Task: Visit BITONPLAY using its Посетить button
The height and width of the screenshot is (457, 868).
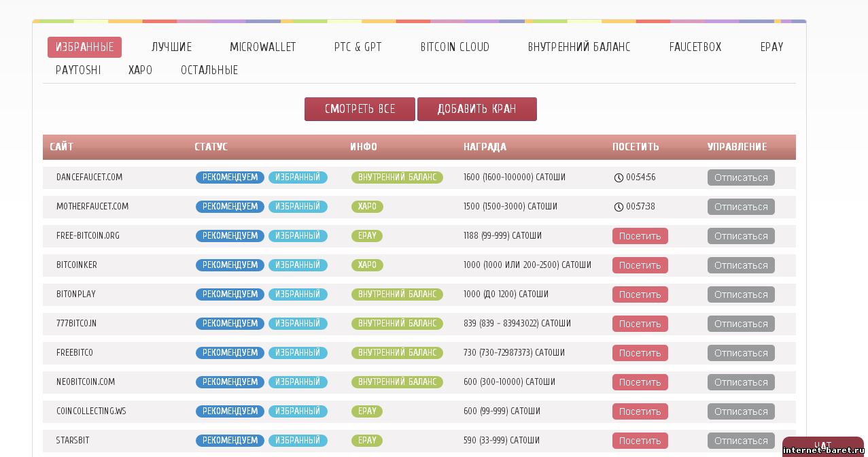Action: click(x=640, y=294)
